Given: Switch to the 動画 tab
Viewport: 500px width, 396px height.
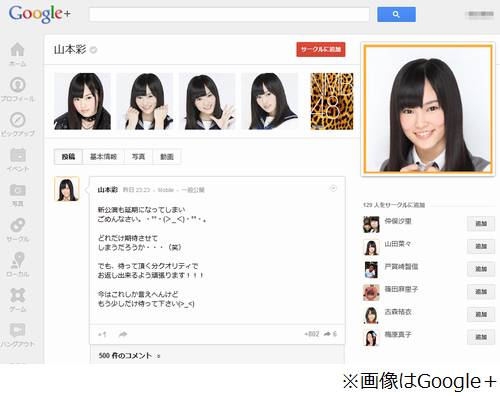Looking at the screenshot, I should point(167,157).
